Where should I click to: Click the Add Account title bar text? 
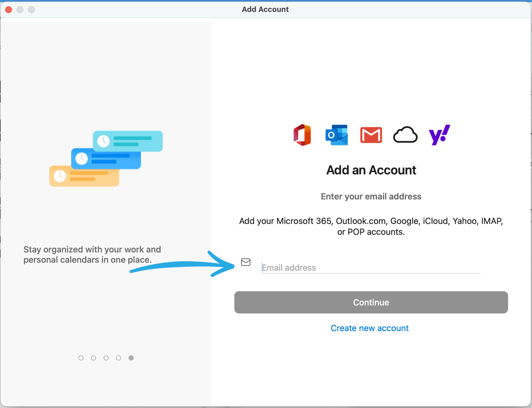pyautogui.click(x=265, y=9)
